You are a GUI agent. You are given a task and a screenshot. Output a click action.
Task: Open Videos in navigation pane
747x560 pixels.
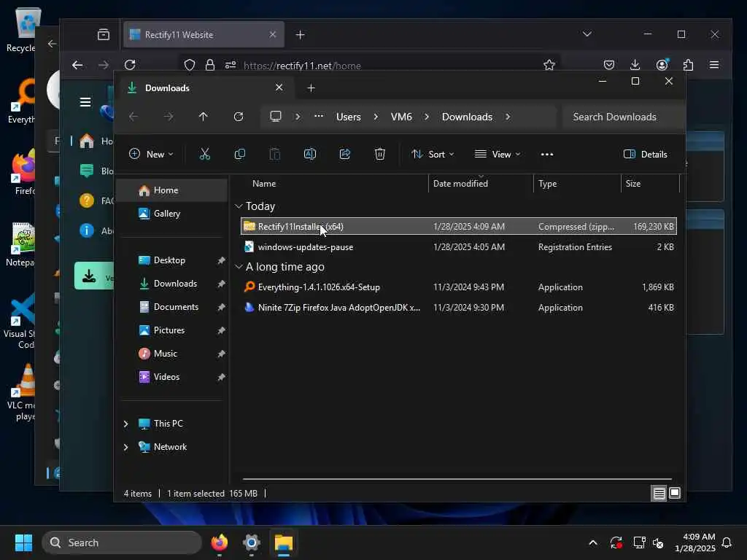[x=172, y=377]
